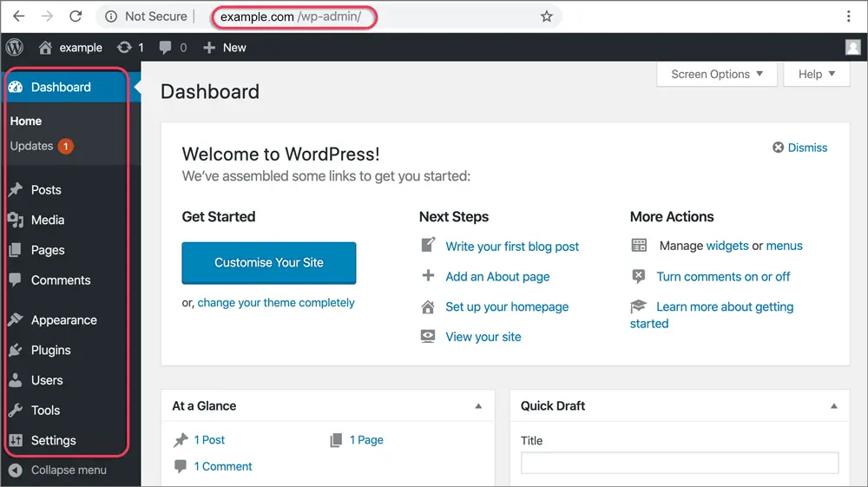Bookmark page with the star icon
This screenshot has width=868, height=487.
(546, 16)
